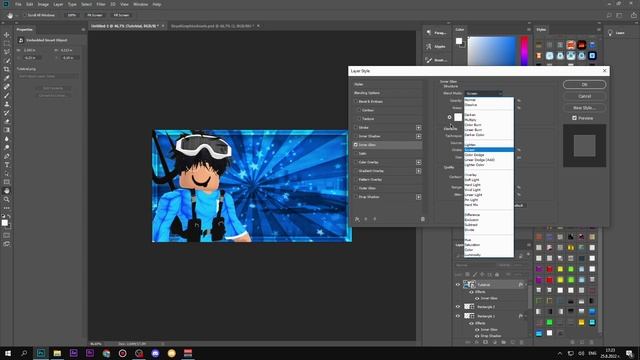
Task: Select the Rectangular Marquee tool
Action: tap(7, 43)
